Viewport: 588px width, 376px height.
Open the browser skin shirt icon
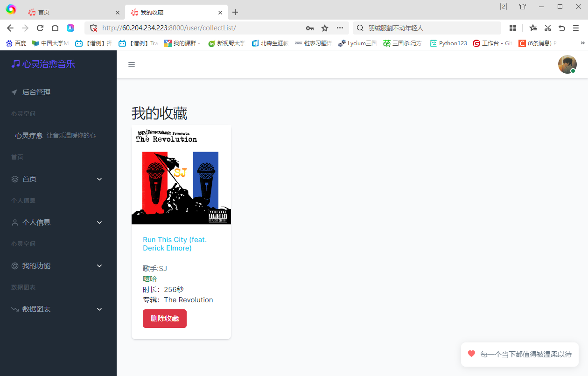tap(523, 7)
